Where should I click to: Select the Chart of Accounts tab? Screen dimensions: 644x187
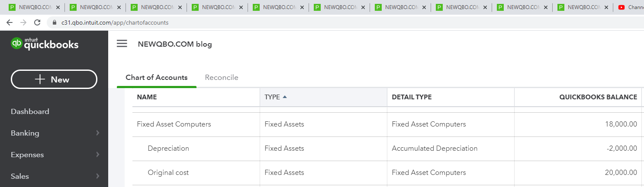[156, 78]
